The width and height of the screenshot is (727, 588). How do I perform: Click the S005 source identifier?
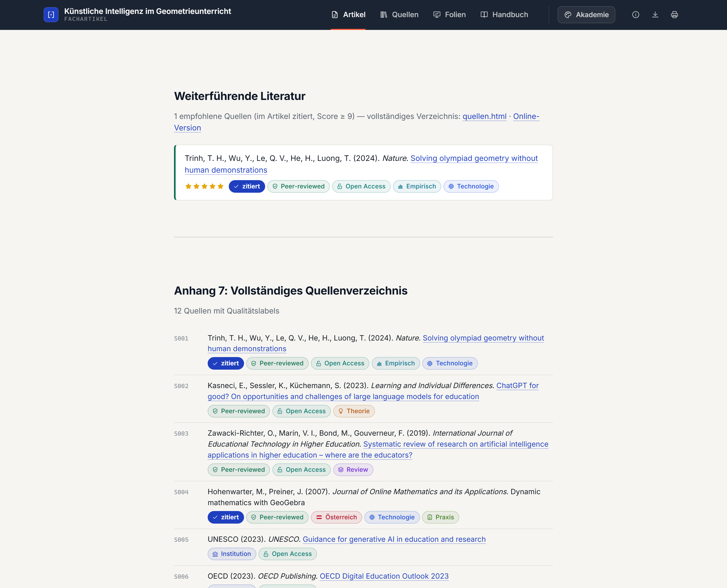pos(181,540)
